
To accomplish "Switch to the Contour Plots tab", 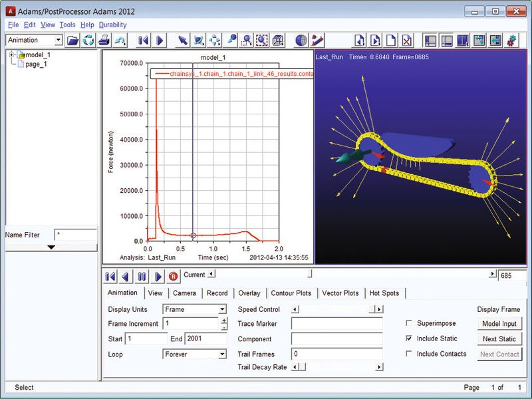I will [291, 293].
